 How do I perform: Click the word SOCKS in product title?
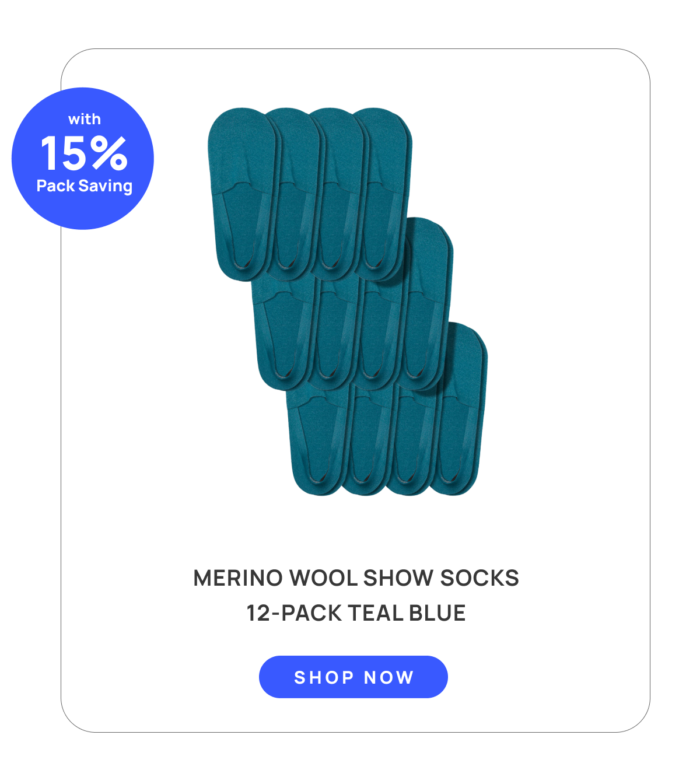click(x=480, y=578)
